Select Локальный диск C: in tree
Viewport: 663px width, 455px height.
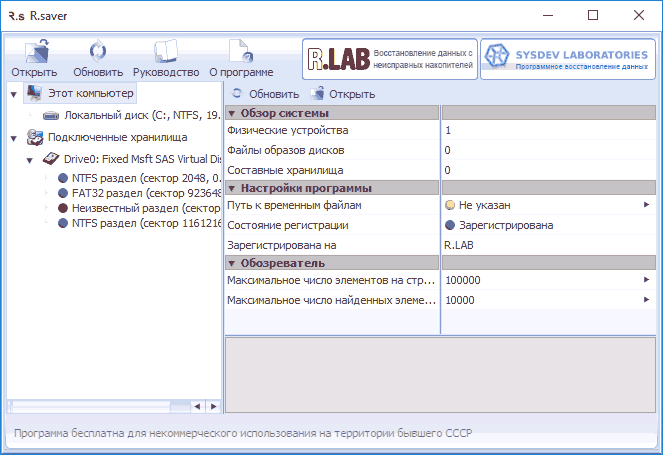[140, 115]
